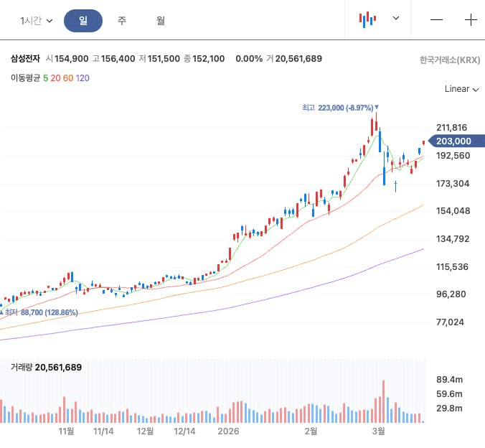This screenshot has width=485, height=448.
Task: Click the candlestick chart type icon
Action: 368,19
